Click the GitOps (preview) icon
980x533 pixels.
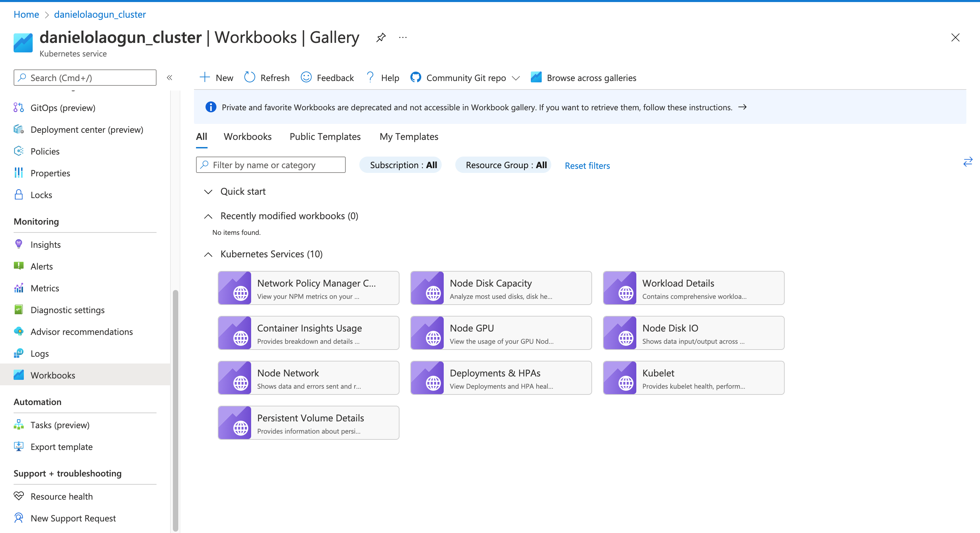click(19, 108)
